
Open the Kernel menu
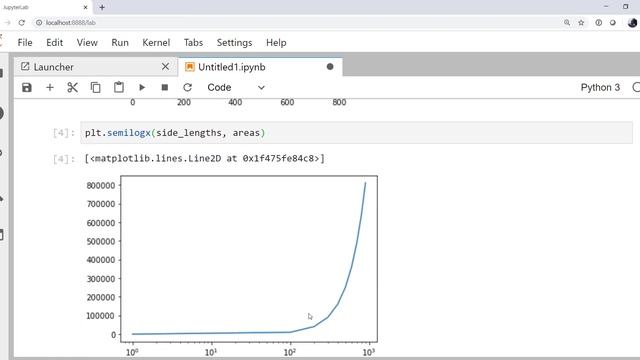(156, 42)
